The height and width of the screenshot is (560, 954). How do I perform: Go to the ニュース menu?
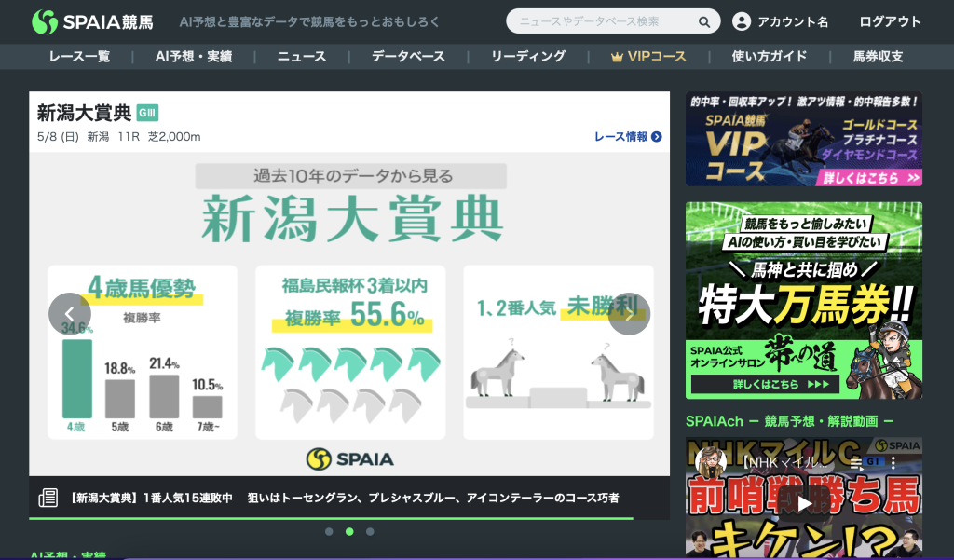tap(302, 57)
